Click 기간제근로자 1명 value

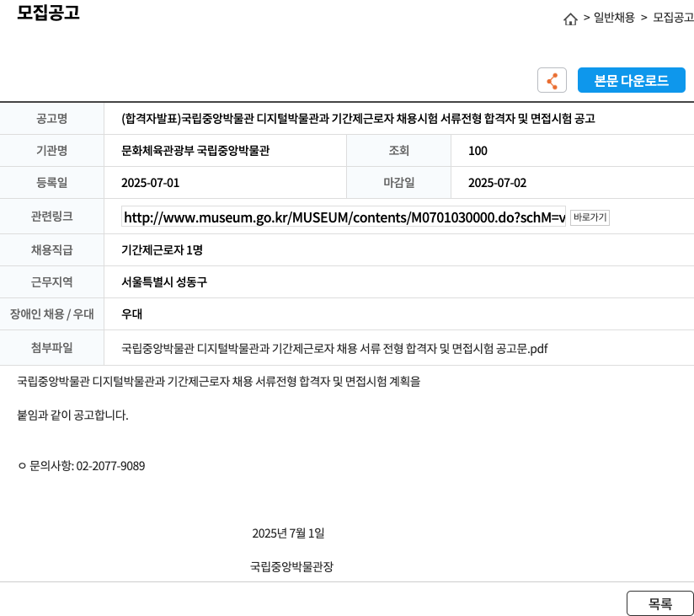(162, 250)
